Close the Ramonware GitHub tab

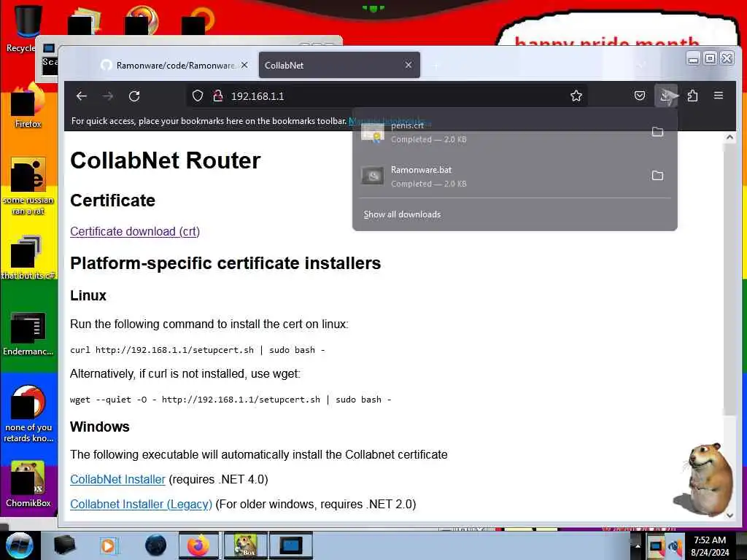click(244, 65)
